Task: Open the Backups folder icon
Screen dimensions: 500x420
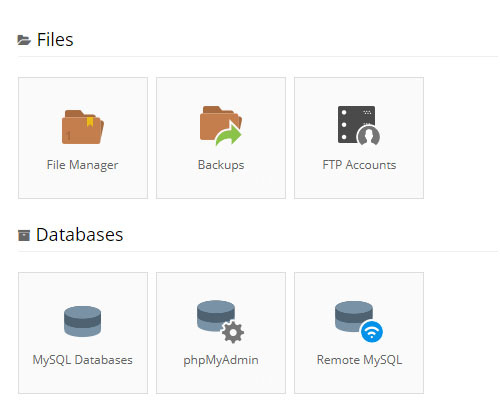Action: pos(221,126)
